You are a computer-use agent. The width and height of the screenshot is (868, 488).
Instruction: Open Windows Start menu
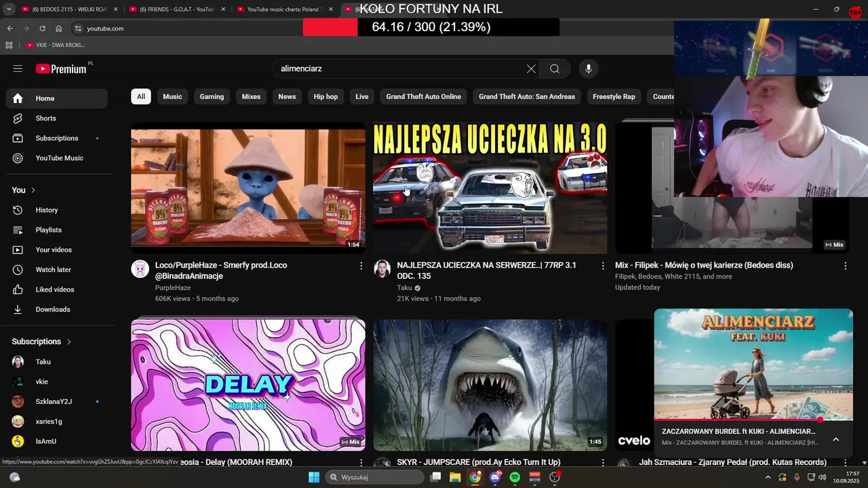pyautogui.click(x=314, y=477)
